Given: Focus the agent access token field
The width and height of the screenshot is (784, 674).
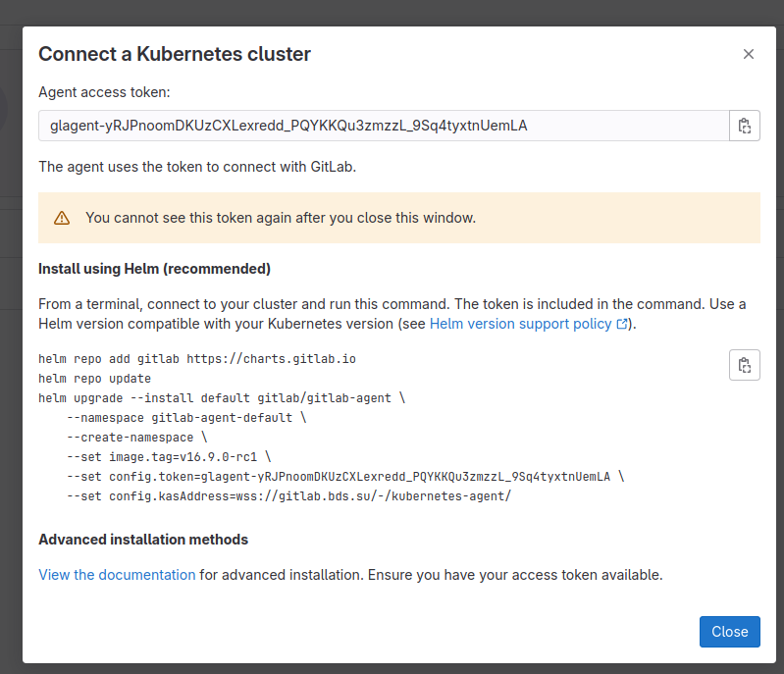Looking at the screenshot, I should (383, 126).
